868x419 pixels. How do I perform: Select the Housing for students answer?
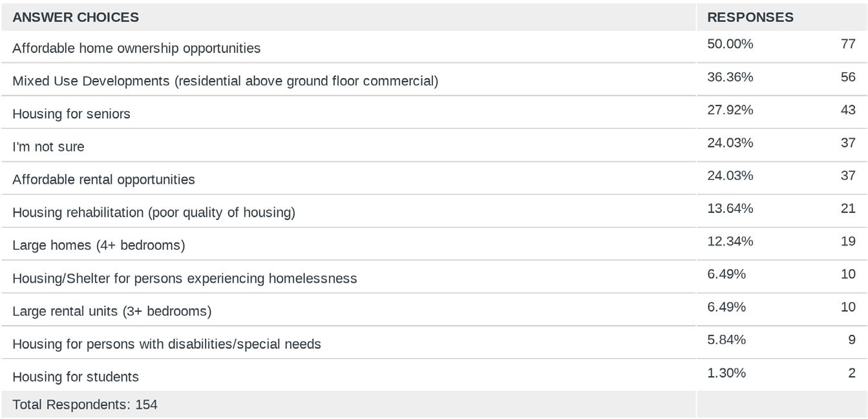[x=76, y=377]
